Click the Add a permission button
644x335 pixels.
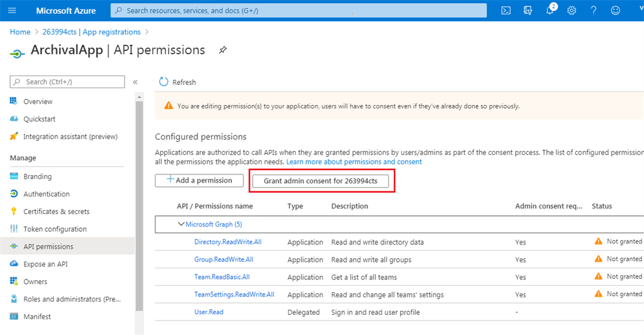click(x=199, y=181)
